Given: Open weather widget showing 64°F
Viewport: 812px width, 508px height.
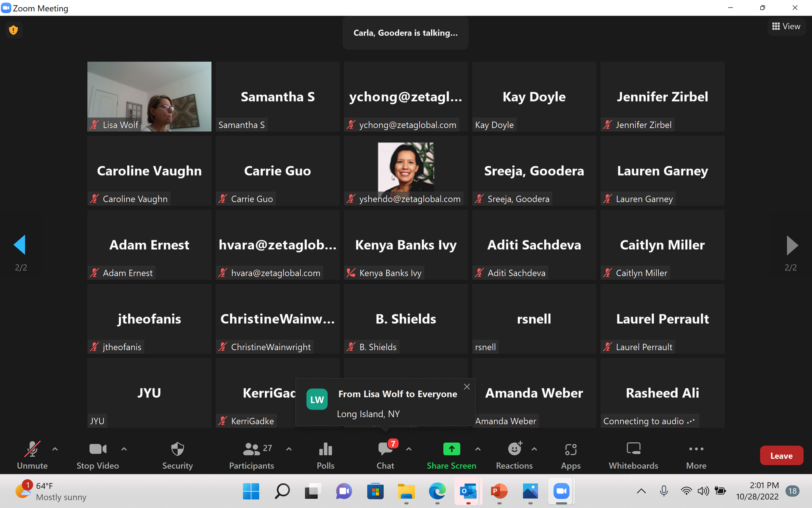Looking at the screenshot, I should coord(50,491).
